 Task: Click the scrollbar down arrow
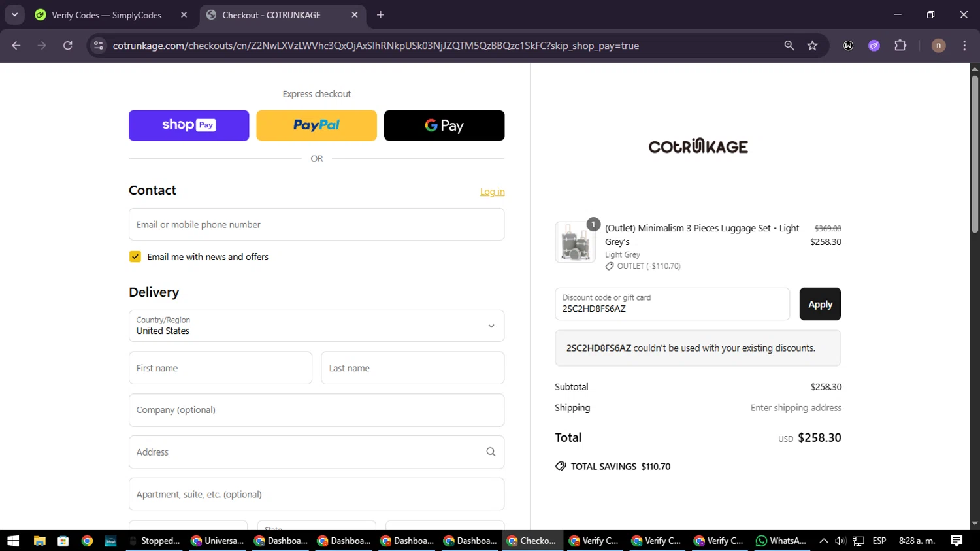(975, 524)
